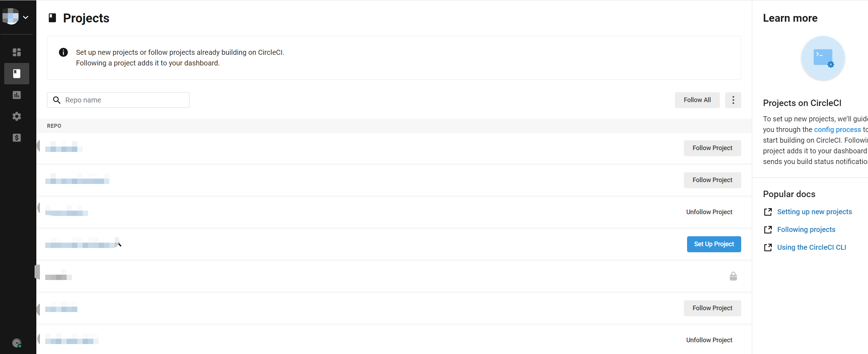Click the info icon in the banner
Viewport: 868px width, 354px height.
[63, 52]
